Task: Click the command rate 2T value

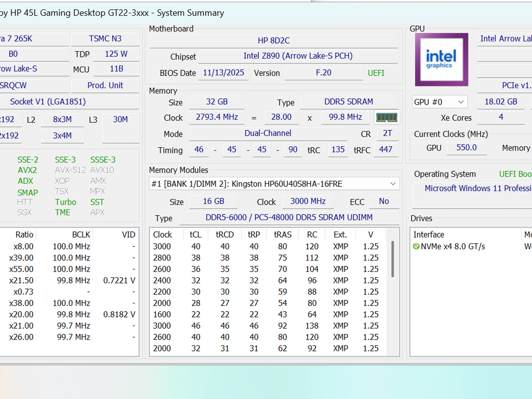Action: coord(387,134)
